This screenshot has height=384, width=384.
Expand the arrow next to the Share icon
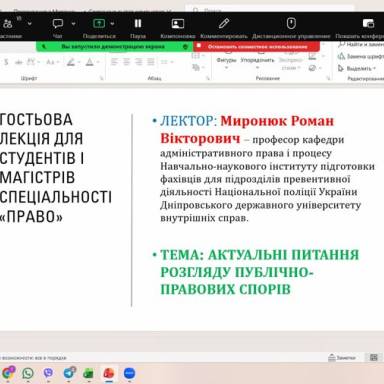point(112,24)
